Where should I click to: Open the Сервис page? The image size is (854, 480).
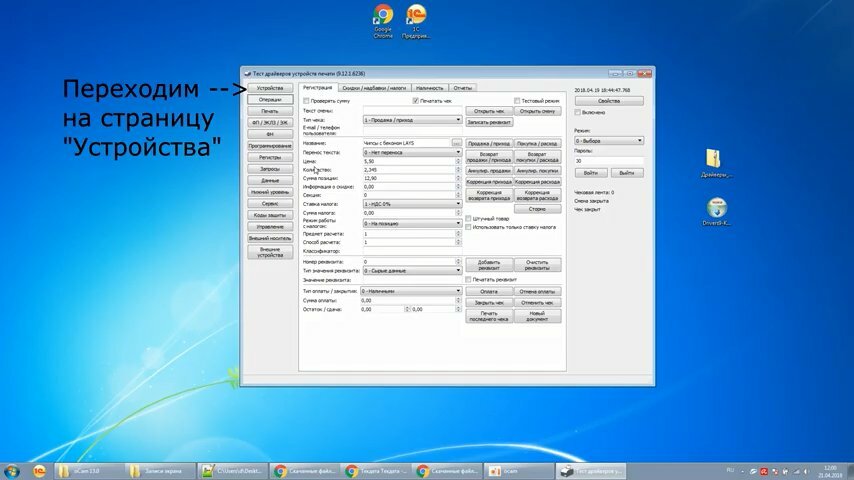coord(270,203)
